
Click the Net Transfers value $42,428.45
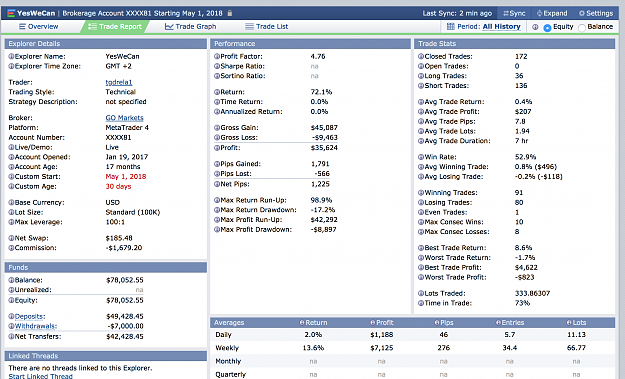click(x=125, y=337)
